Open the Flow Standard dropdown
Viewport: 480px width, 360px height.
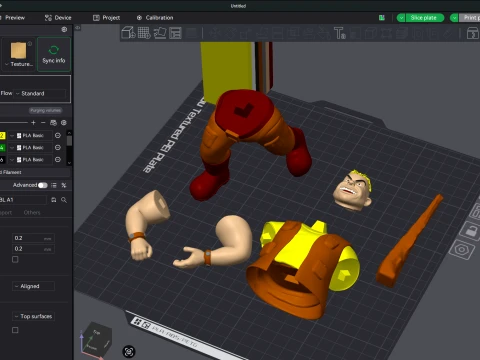click(x=40, y=93)
